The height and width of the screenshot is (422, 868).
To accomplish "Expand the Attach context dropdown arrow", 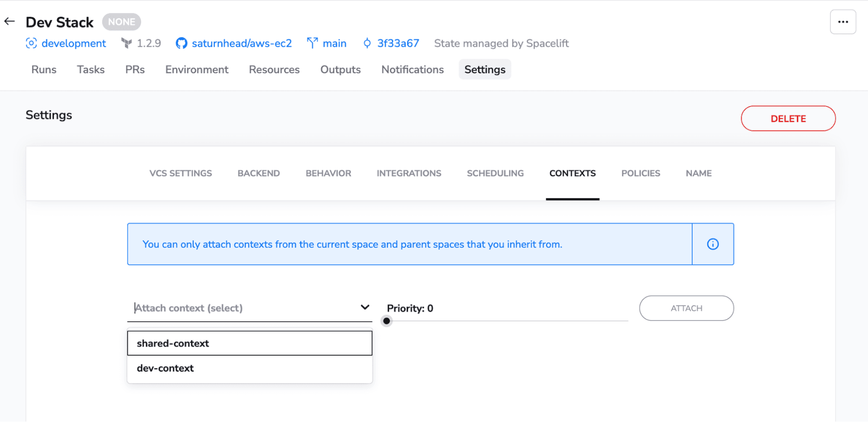I will (x=365, y=308).
